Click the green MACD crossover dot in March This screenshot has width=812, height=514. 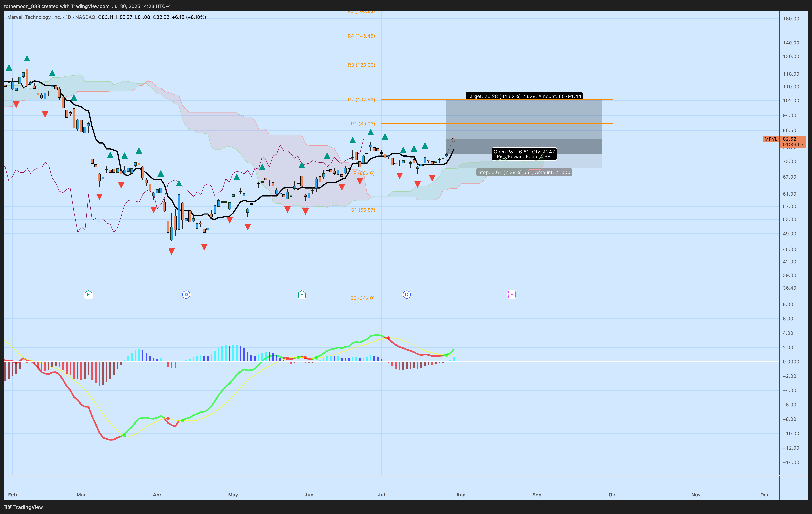click(x=124, y=435)
